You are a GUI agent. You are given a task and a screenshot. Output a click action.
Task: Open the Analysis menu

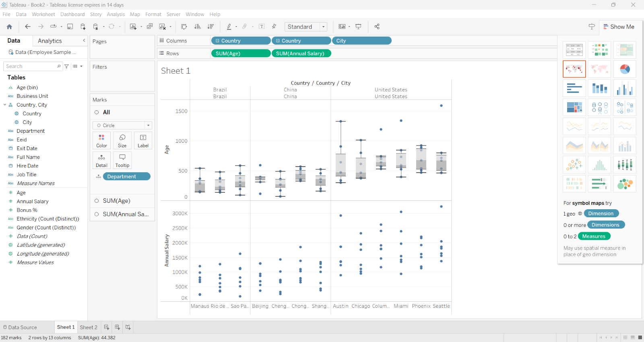[116, 14]
